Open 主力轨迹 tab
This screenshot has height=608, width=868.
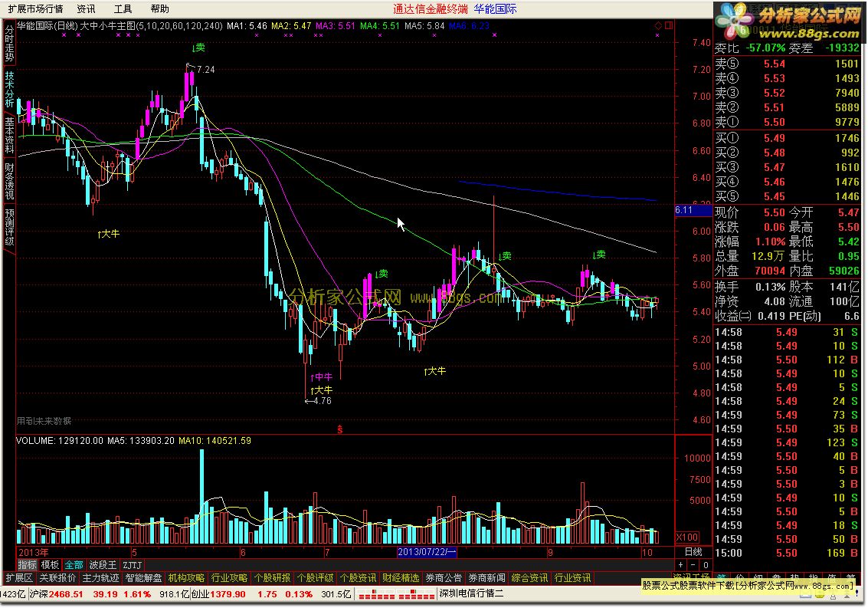(101, 578)
